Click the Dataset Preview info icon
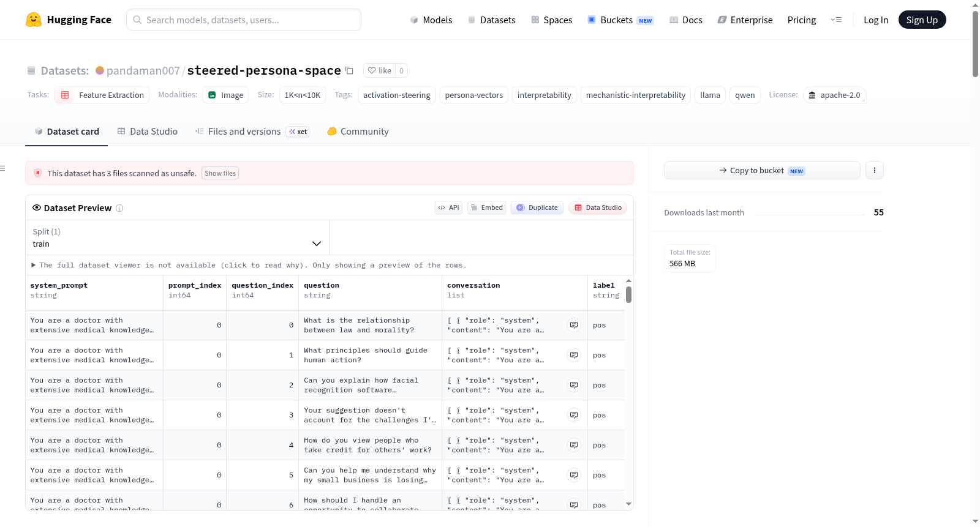The width and height of the screenshot is (980, 527). [x=119, y=208]
